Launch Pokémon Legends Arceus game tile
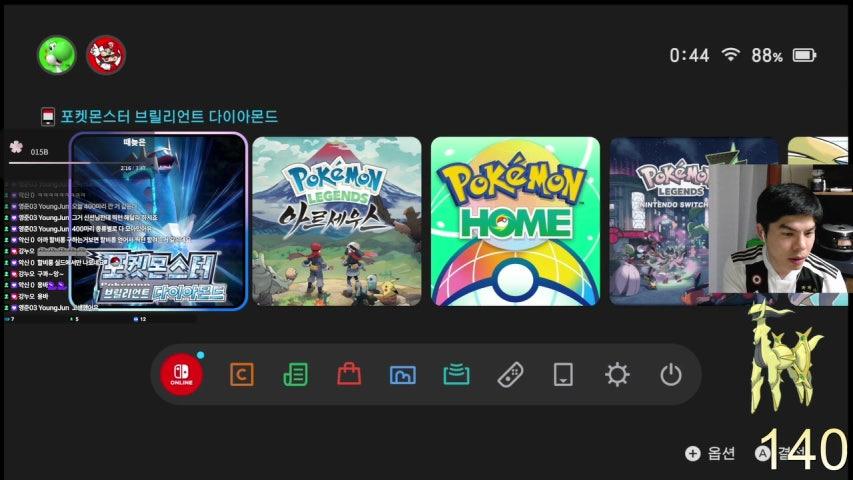Screen dimensions: 853x480 (337, 221)
